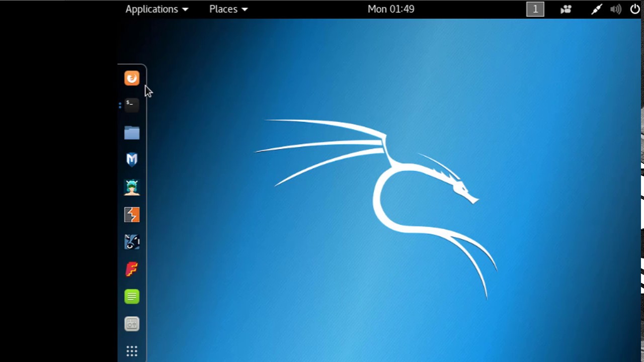Open the green text editor icon
The width and height of the screenshot is (644, 362).
point(132,297)
